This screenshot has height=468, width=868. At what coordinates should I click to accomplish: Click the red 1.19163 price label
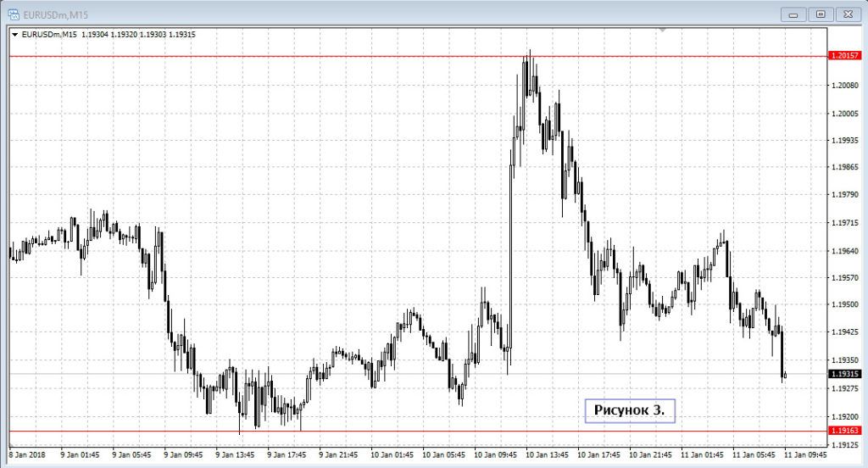coord(847,431)
